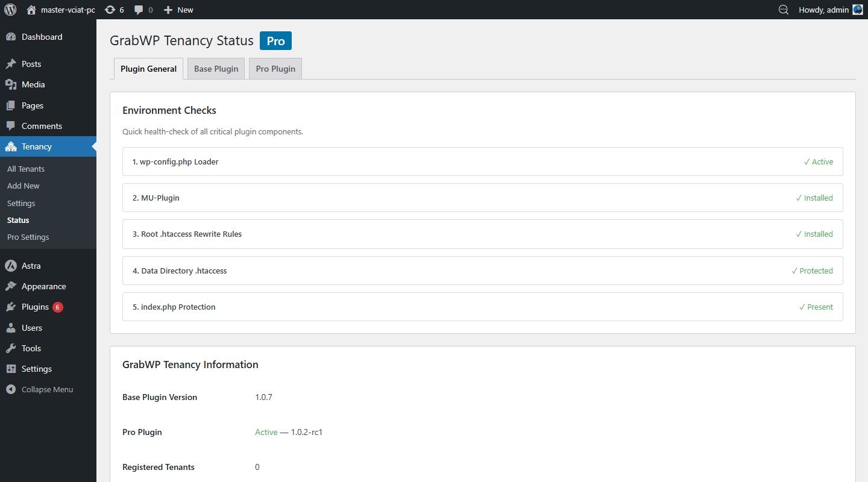Click the Media library icon
The height and width of the screenshot is (482, 868).
tap(11, 84)
